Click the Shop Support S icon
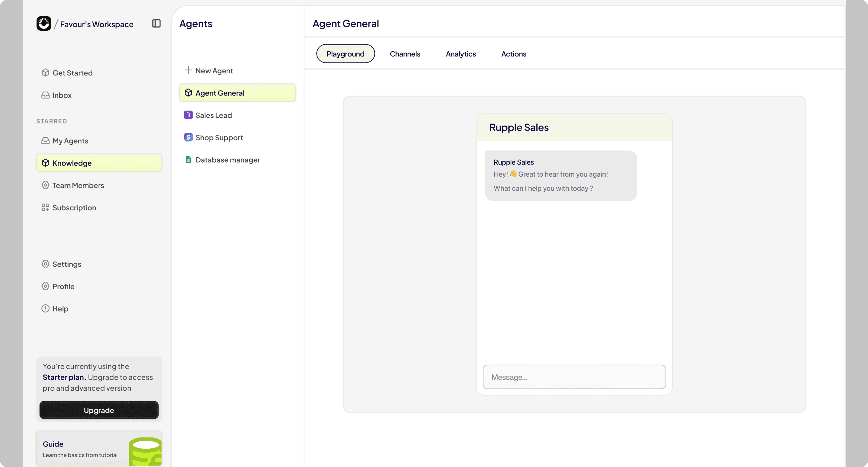868x467 pixels. (188, 137)
